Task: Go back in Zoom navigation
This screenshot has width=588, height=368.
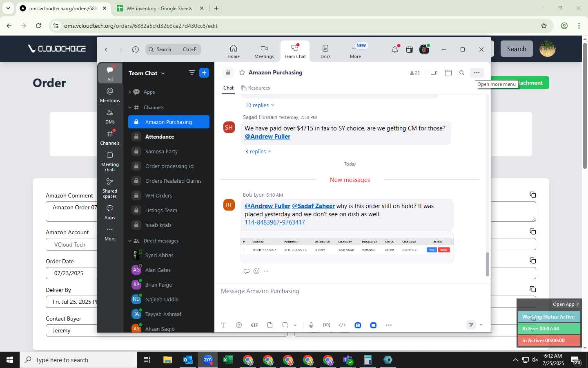Action: point(106,49)
